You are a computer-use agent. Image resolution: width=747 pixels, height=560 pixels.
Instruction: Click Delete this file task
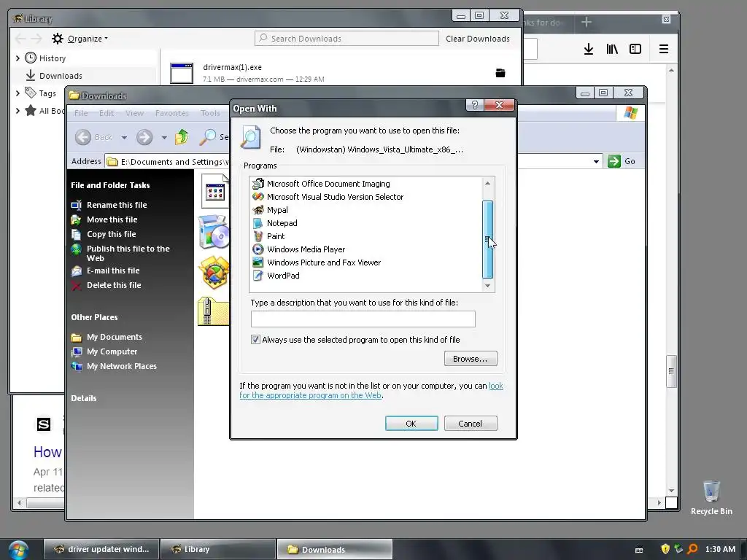(107, 285)
